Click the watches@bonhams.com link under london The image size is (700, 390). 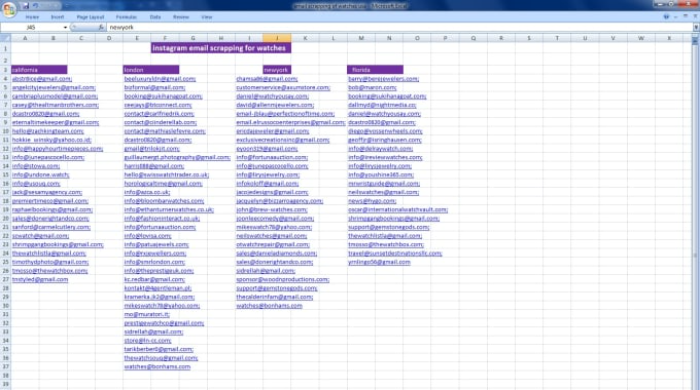(157, 367)
